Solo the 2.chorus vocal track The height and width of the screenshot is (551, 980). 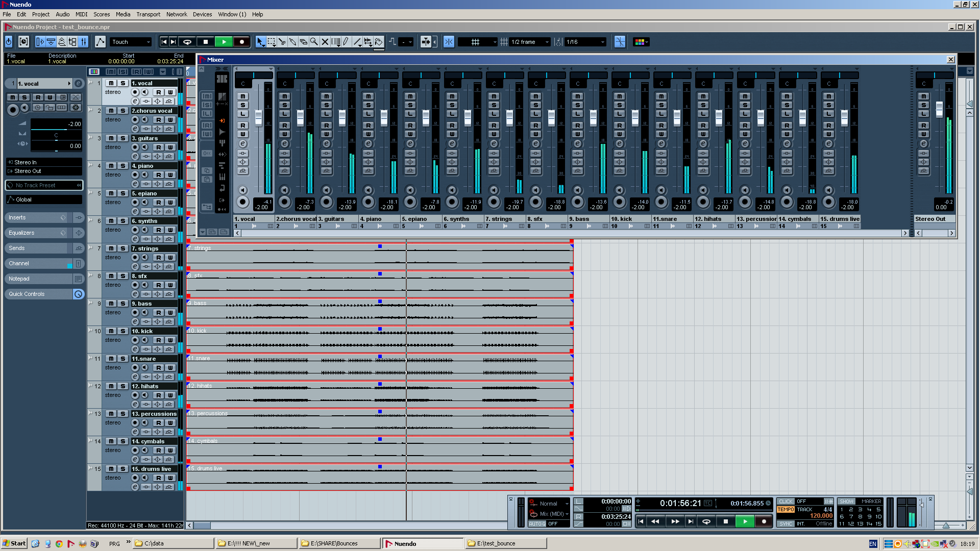[123, 111]
